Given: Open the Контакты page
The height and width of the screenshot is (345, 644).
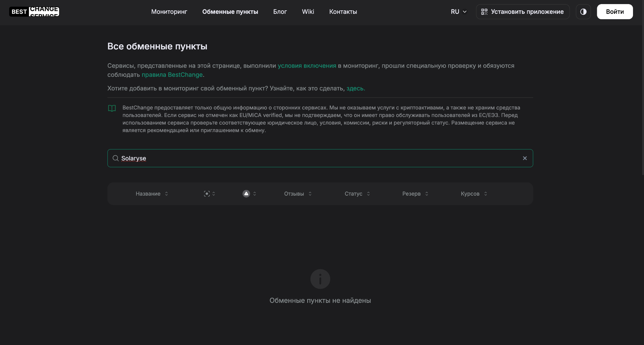Looking at the screenshot, I should click(x=343, y=12).
